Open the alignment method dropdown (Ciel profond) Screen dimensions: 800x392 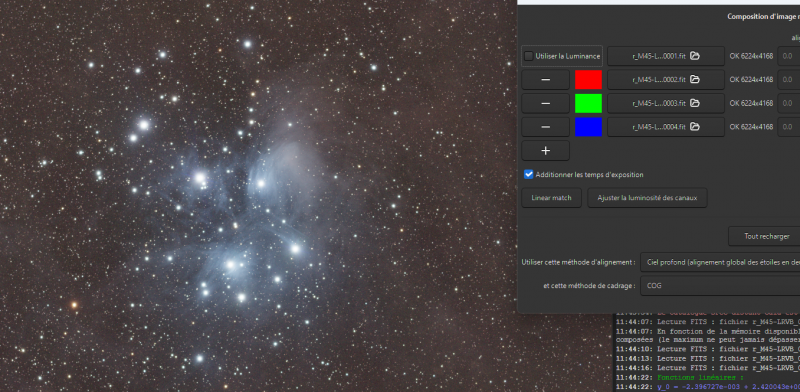[x=720, y=262]
